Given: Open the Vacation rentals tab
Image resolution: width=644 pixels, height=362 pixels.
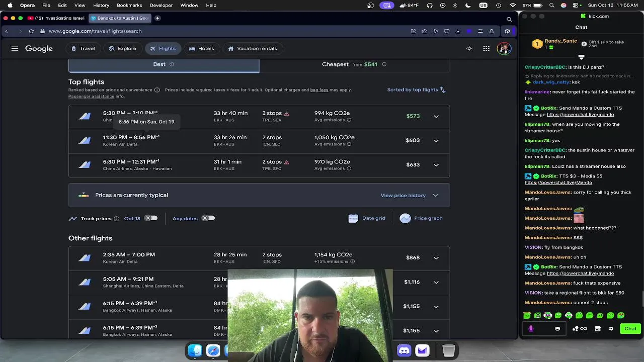Looking at the screenshot, I should (253, 49).
